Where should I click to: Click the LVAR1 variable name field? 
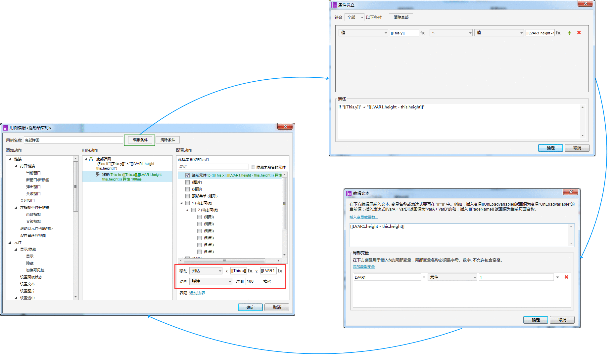387,277
